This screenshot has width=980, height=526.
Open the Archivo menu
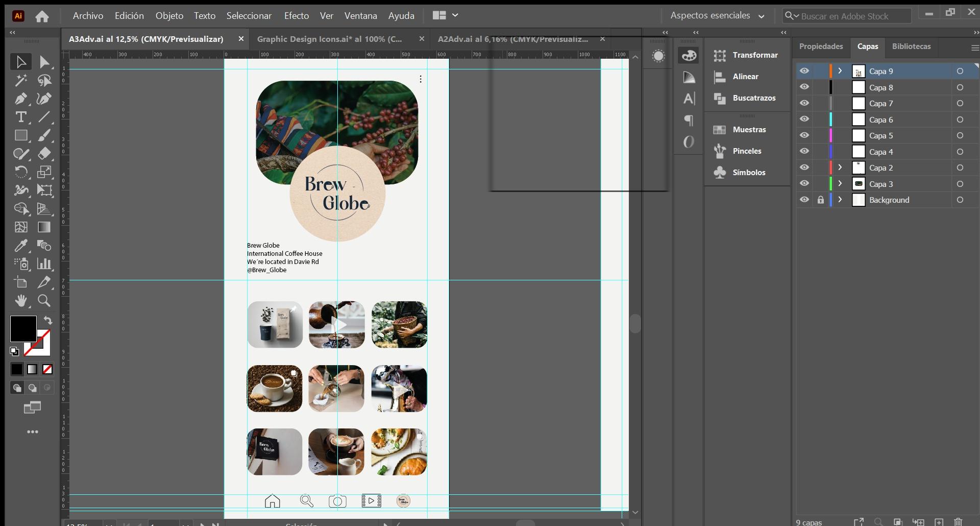(x=88, y=16)
